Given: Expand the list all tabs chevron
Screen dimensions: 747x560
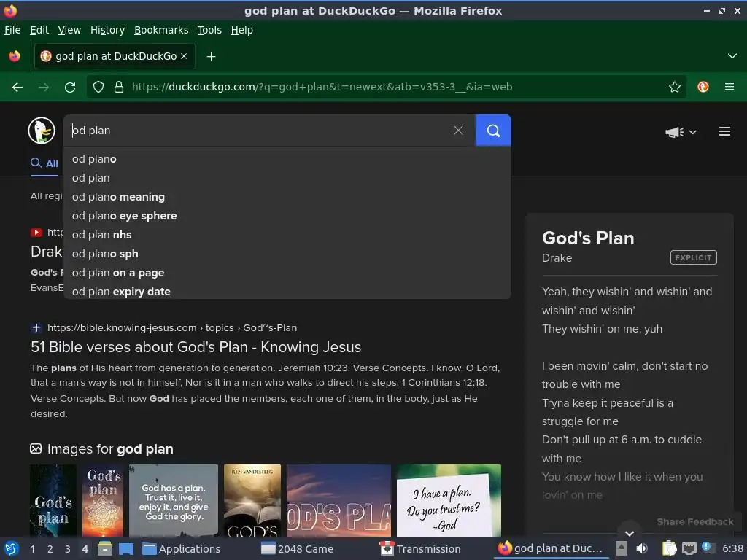Looking at the screenshot, I should 732,56.
